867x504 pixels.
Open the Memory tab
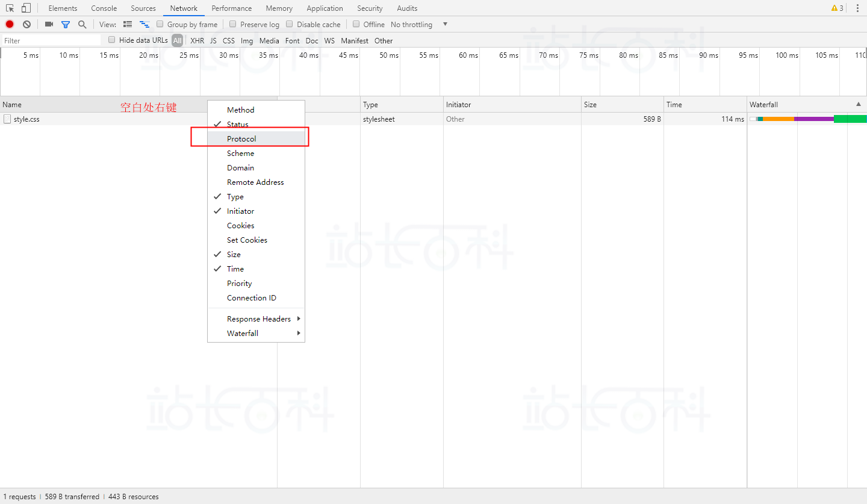(279, 8)
